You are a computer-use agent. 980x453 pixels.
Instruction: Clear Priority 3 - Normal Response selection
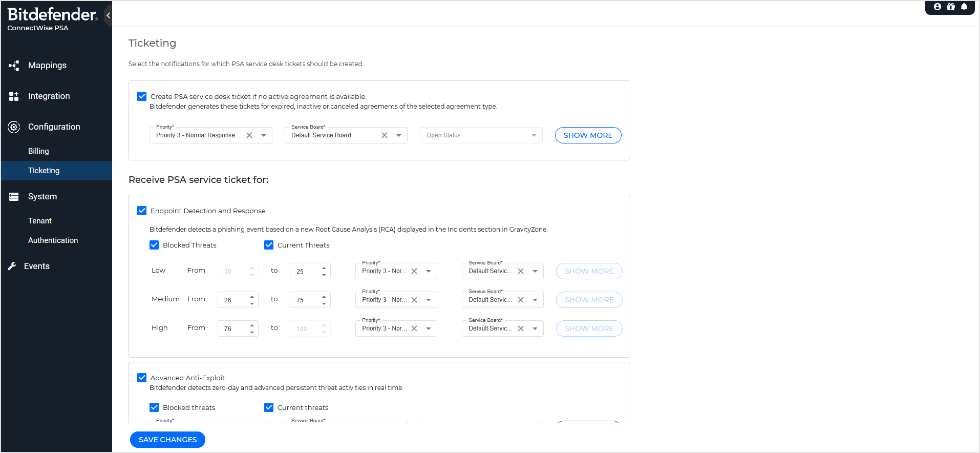pyautogui.click(x=249, y=135)
